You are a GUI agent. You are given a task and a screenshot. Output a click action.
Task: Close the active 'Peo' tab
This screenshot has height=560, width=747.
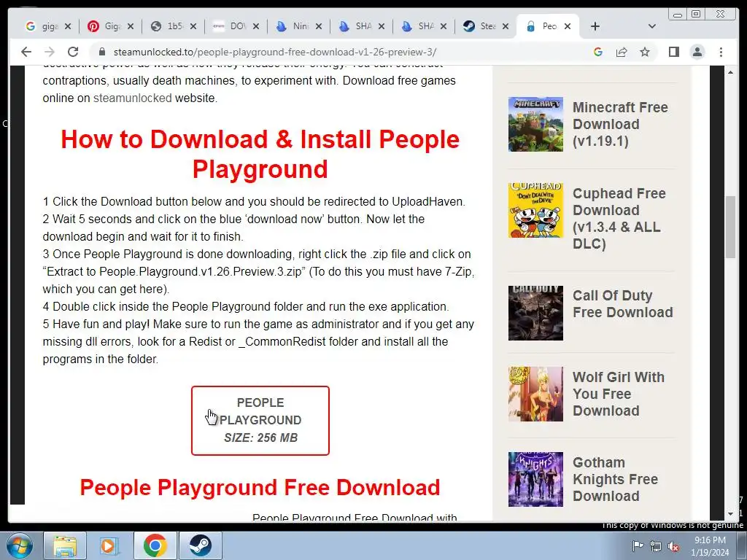tap(568, 26)
